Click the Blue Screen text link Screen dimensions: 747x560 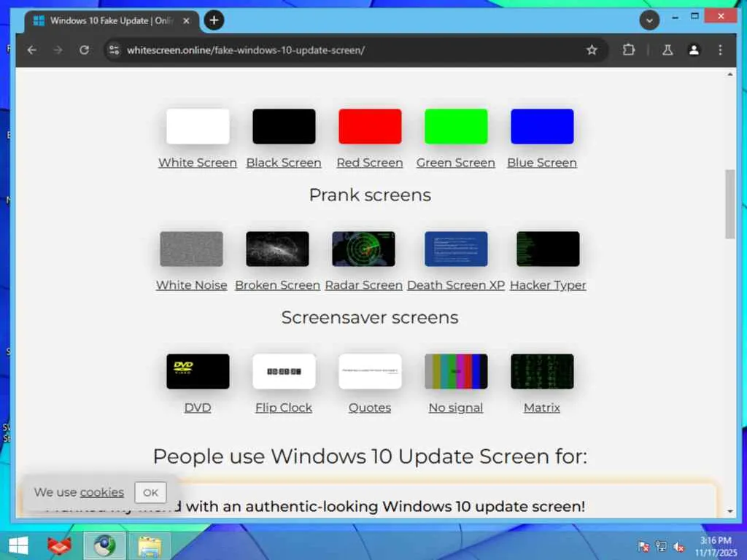coord(542,163)
